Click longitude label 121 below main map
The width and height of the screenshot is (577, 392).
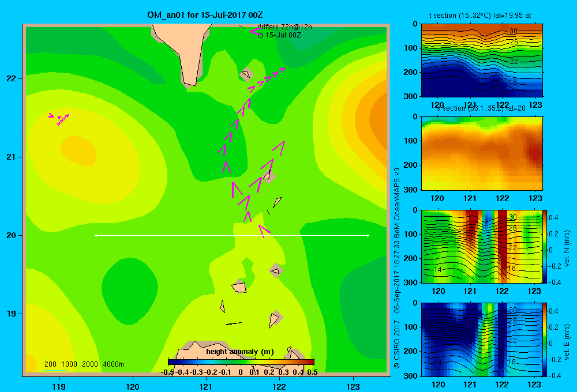click(206, 386)
